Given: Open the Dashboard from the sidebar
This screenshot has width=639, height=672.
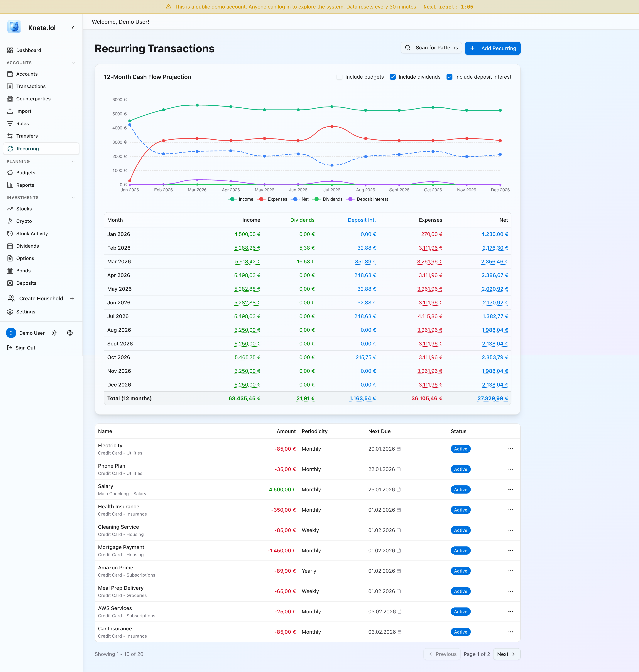Looking at the screenshot, I should (x=28, y=50).
